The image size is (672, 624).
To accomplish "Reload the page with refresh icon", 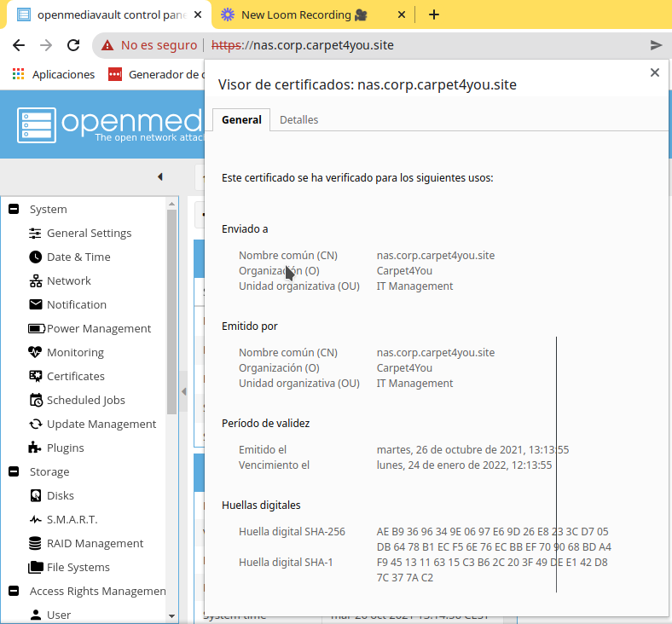I will pyautogui.click(x=73, y=45).
